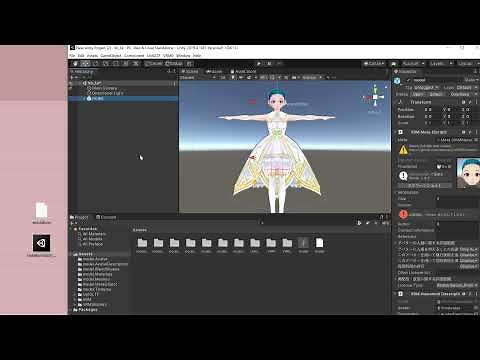Open the Static dropdown in Inspector
This screenshot has height=360, width=480.
click(x=472, y=80)
